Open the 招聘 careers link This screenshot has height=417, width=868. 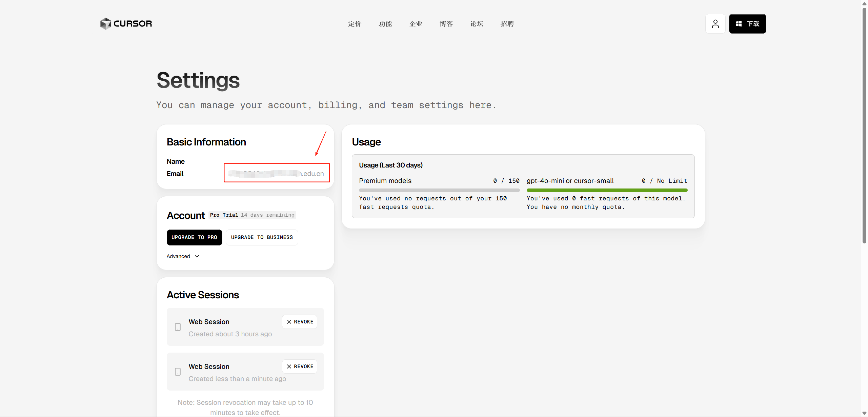(507, 24)
